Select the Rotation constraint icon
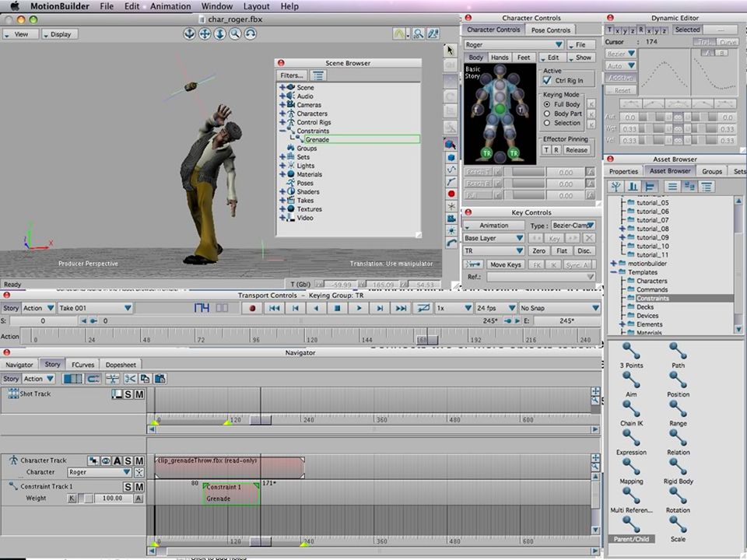Viewport: 747px width, 560px height. (678, 495)
